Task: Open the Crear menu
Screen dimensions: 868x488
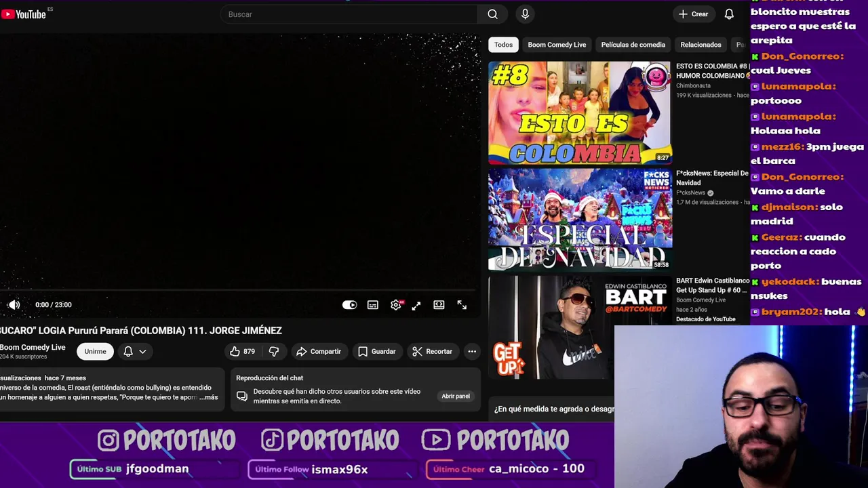Action: click(x=693, y=14)
